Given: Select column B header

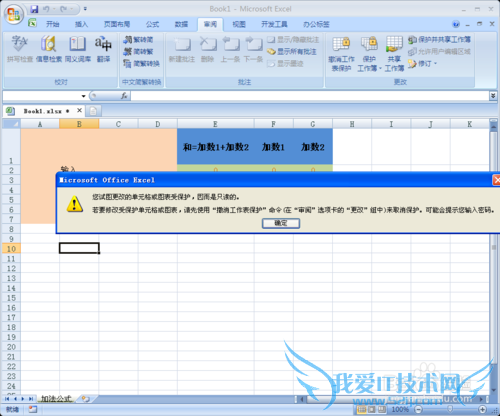Looking at the screenshot, I should (79, 124).
